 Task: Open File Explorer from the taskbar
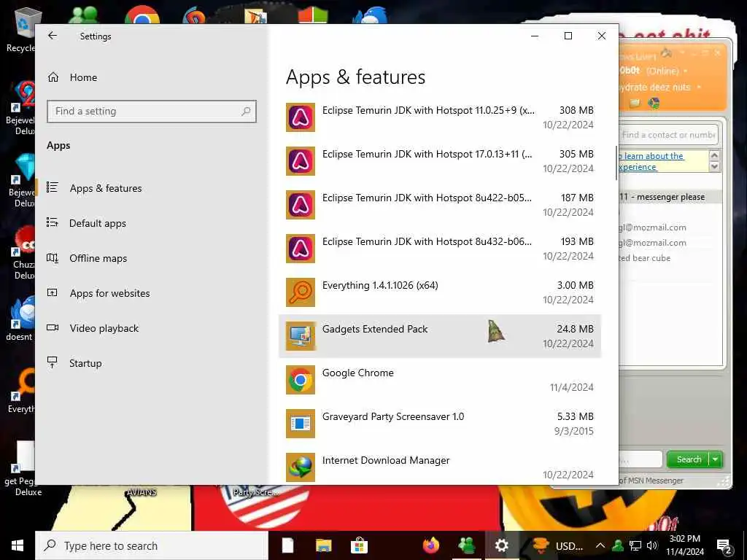coord(323,545)
